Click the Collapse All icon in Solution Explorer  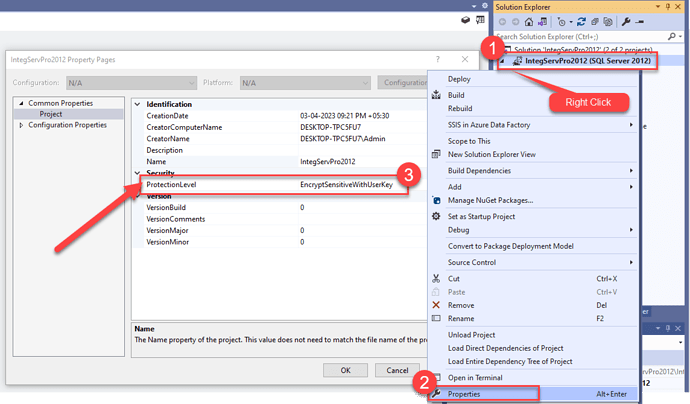click(595, 20)
